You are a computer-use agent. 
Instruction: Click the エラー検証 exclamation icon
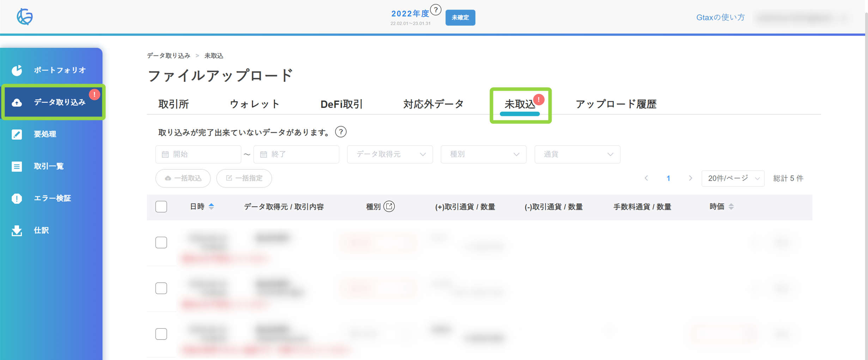coord(17,198)
